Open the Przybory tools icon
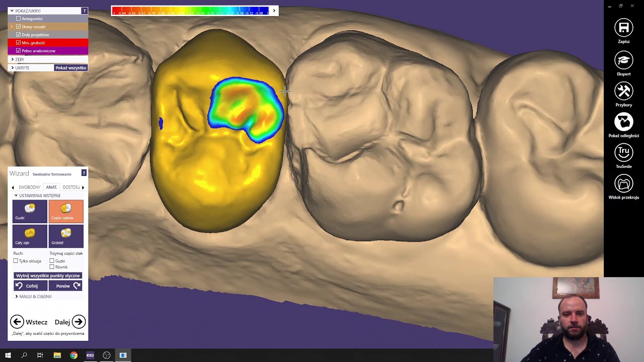Screen dimensions: 644x362 pos(623,91)
